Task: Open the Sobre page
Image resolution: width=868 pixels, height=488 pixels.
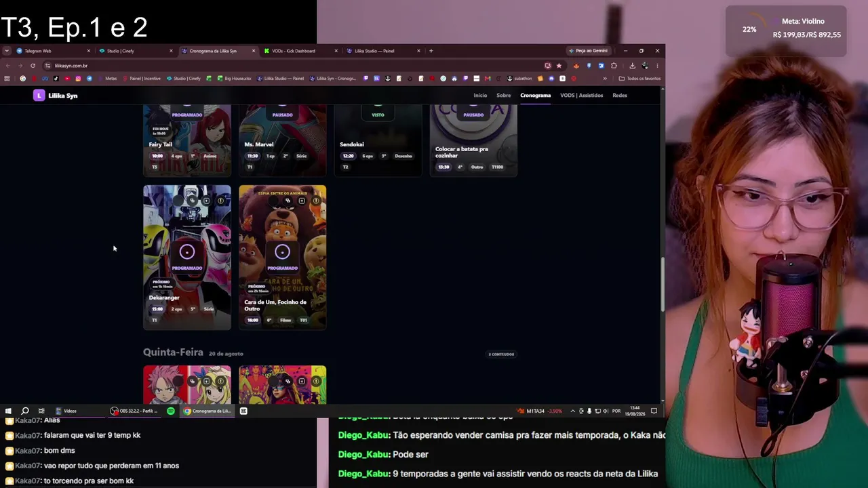Action: pyautogui.click(x=504, y=96)
